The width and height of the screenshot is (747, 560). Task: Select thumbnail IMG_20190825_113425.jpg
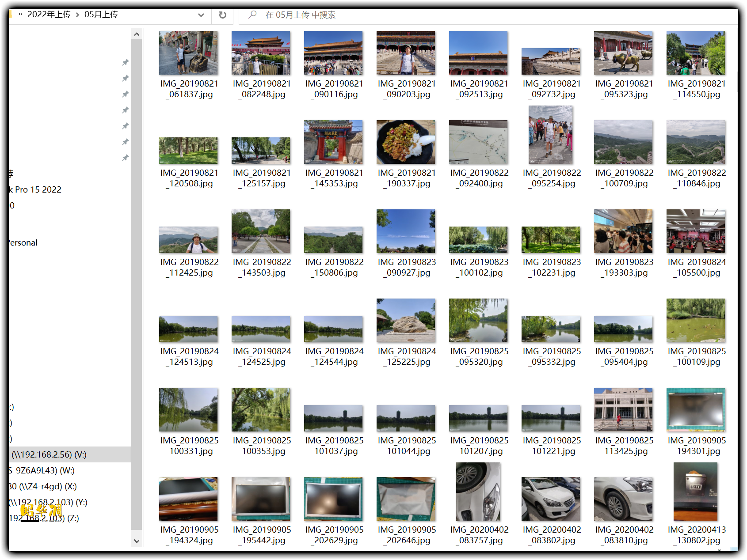pos(624,409)
